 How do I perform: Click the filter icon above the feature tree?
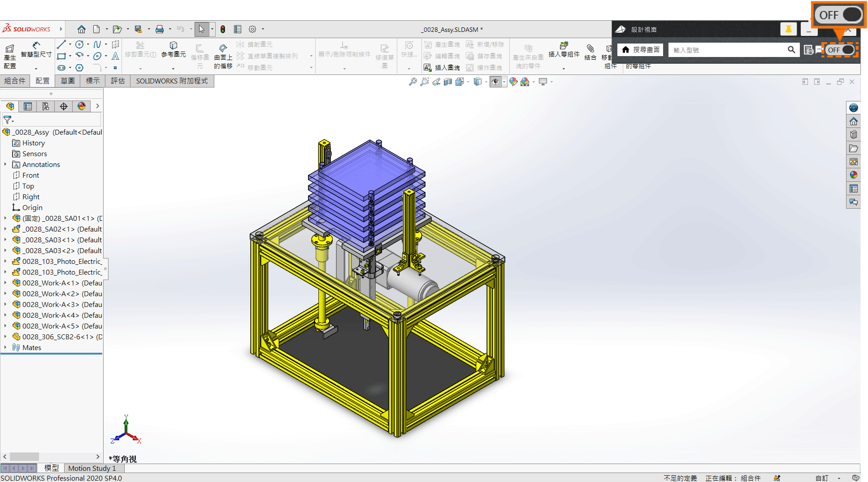coord(7,120)
